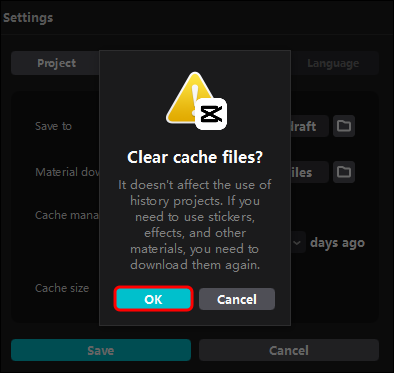Click the teal Save button in Settings
394x373 pixels.
[x=101, y=350]
